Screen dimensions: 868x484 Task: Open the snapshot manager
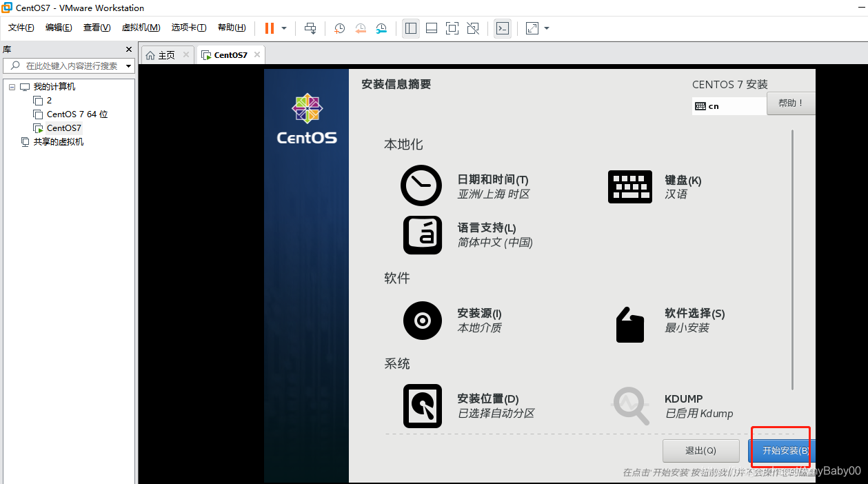(x=381, y=28)
